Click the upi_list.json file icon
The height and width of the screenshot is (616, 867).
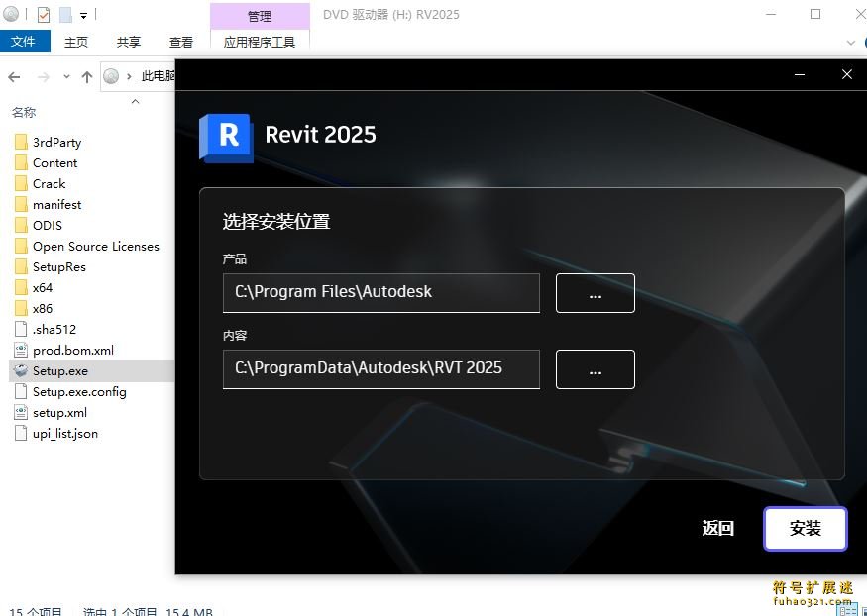point(21,433)
